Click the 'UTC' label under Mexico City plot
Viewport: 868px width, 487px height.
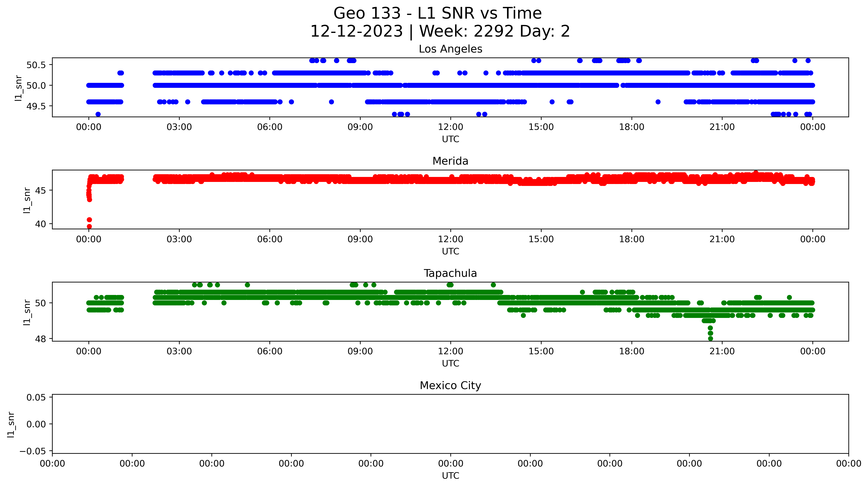pyautogui.click(x=451, y=476)
